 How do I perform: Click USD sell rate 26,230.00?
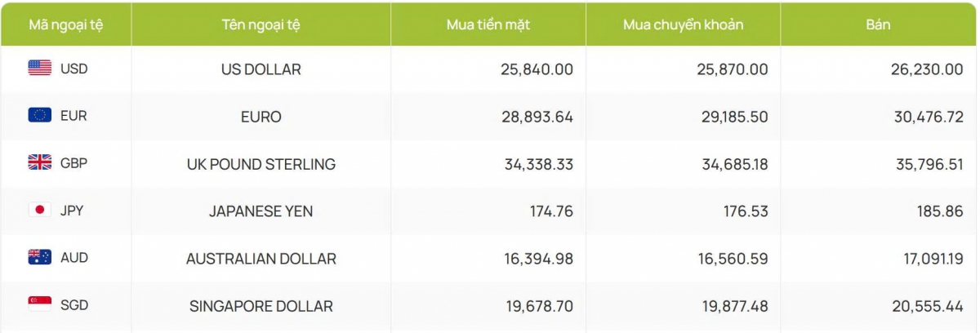coord(927,69)
